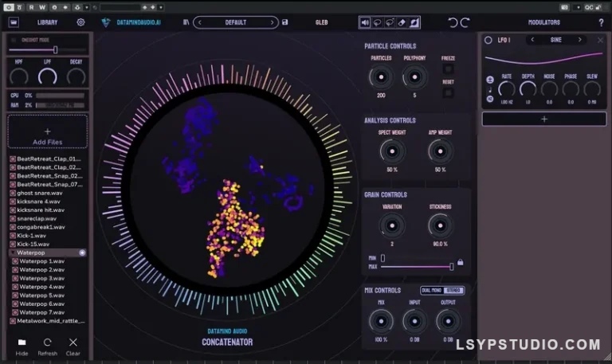Select the lasso-add selection tool
Screen dimensions: 612x364
tap(390, 22)
